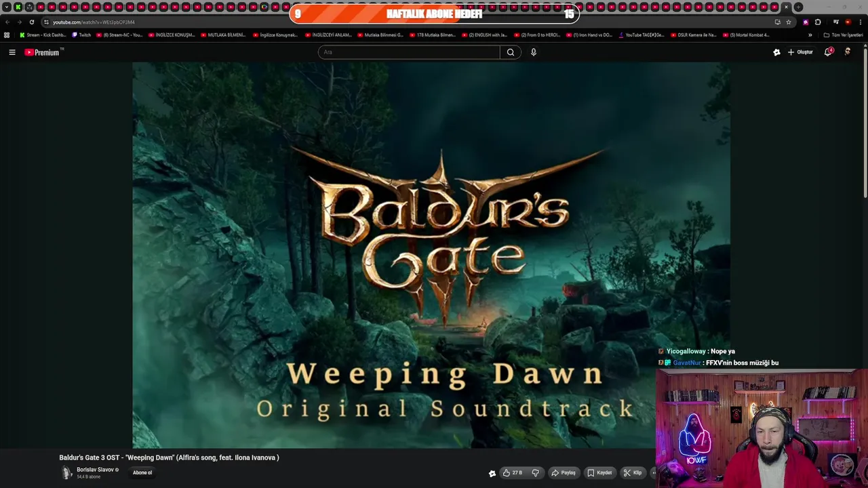The image size is (868, 488).
Task: Open browser extensions puzzle icon
Action: tap(818, 22)
